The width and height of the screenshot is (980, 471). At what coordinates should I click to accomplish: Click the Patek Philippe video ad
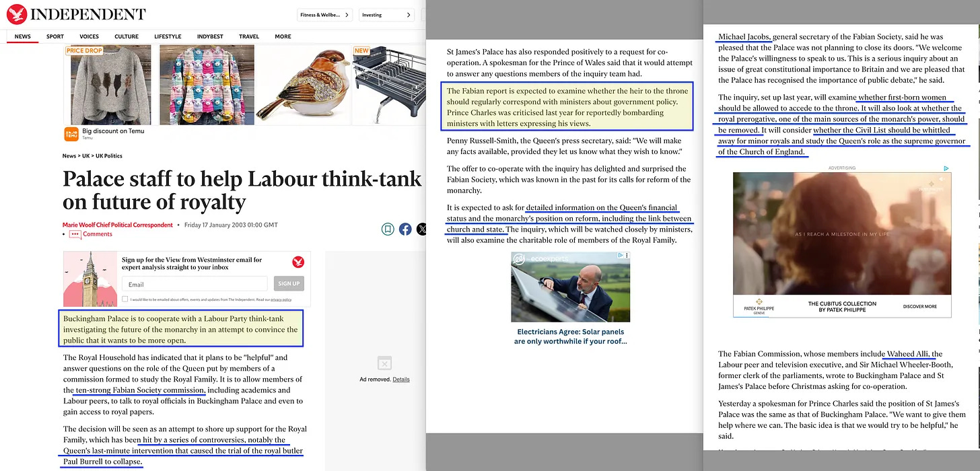click(x=841, y=233)
